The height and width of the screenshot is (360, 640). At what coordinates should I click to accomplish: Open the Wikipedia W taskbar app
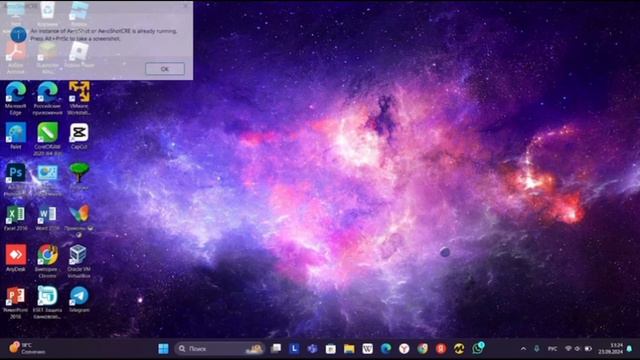click(x=367, y=349)
